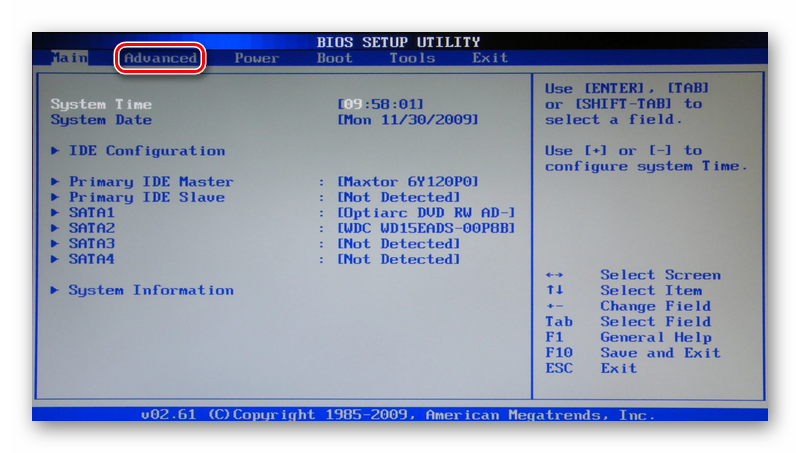Open Primary IDE Slave entry
The height and width of the screenshot is (453, 800).
click(x=147, y=197)
